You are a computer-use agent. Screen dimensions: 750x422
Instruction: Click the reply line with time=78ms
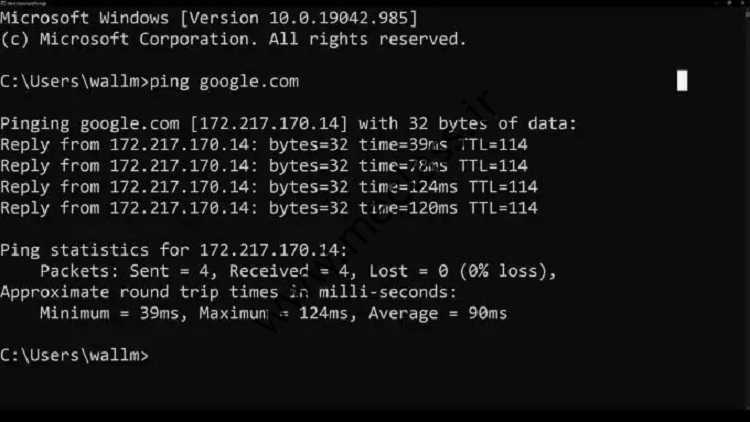pyautogui.click(x=264, y=166)
